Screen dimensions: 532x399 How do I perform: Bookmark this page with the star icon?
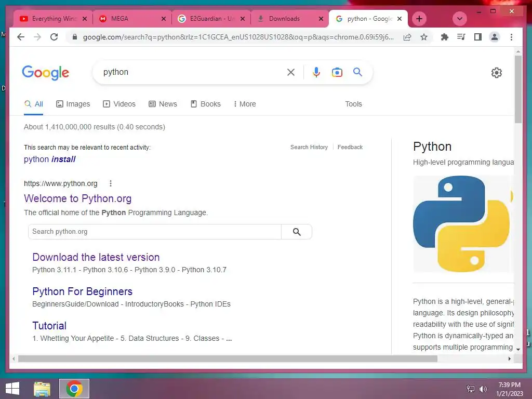[424, 37]
